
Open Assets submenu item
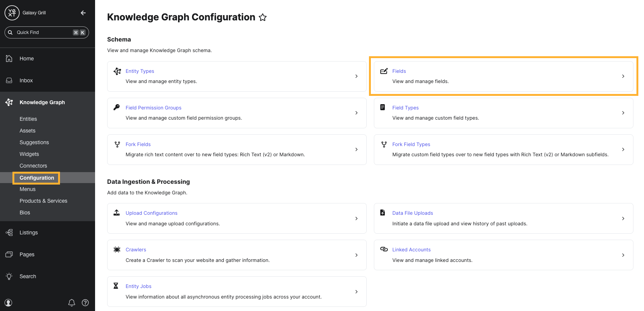coord(28,131)
